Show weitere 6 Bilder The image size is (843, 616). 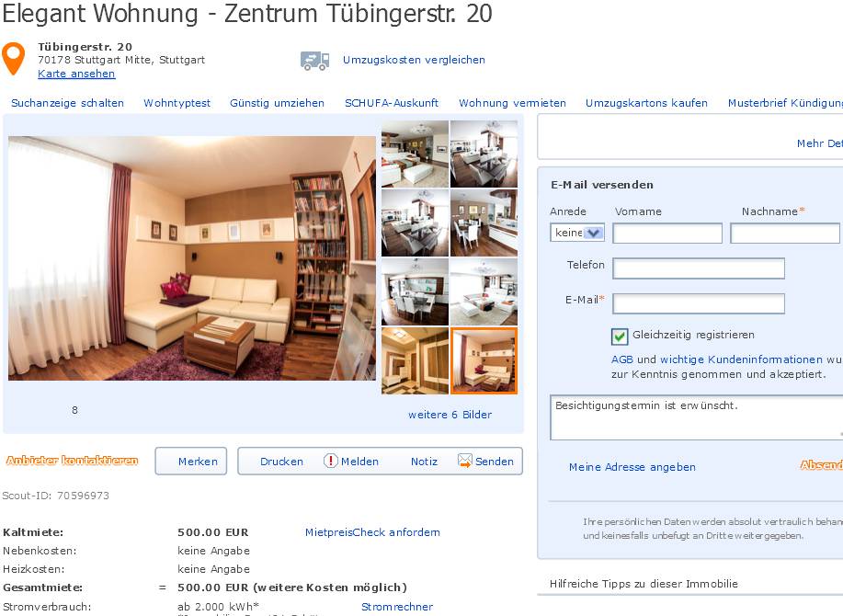[450, 415]
